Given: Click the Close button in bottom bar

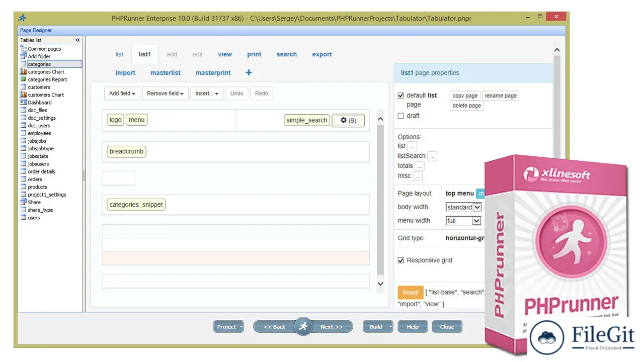Looking at the screenshot, I should coord(447,327).
